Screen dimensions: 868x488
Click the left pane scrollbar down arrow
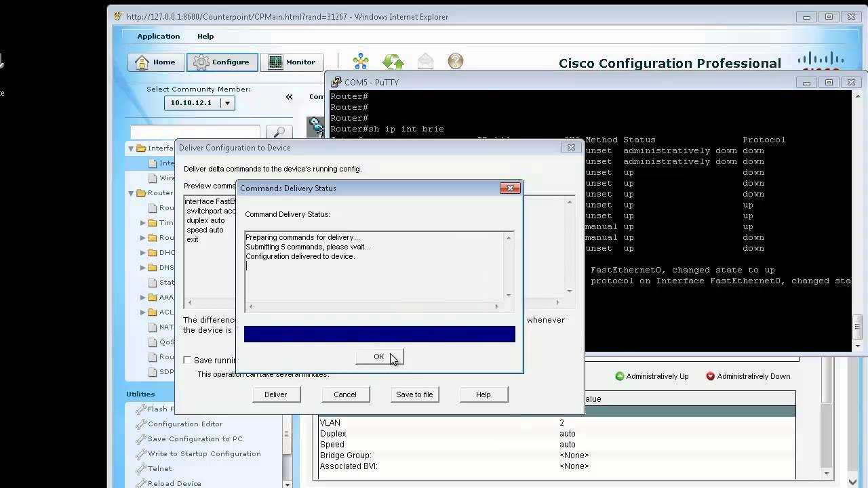click(x=287, y=484)
